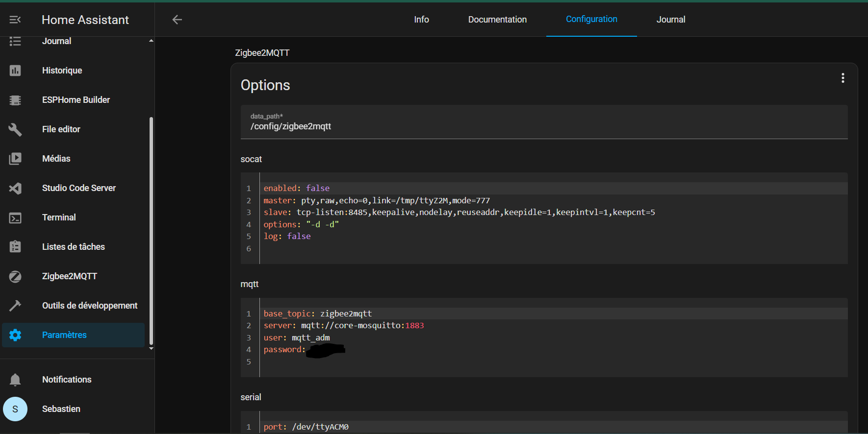Open Paramètres in the sidebar

(x=74, y=335)
